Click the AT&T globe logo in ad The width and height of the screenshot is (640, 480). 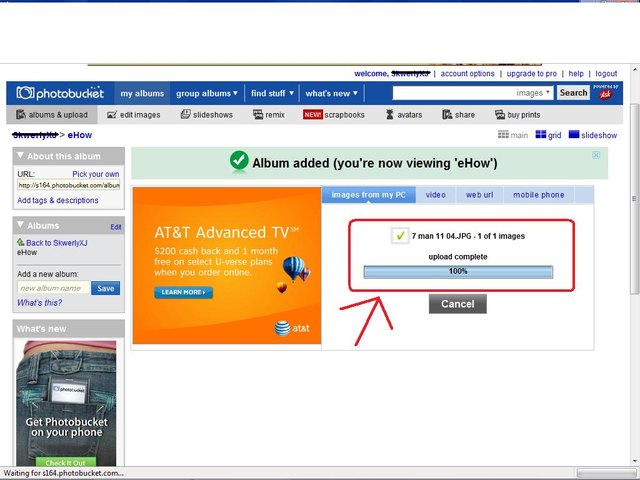[282, 328]
